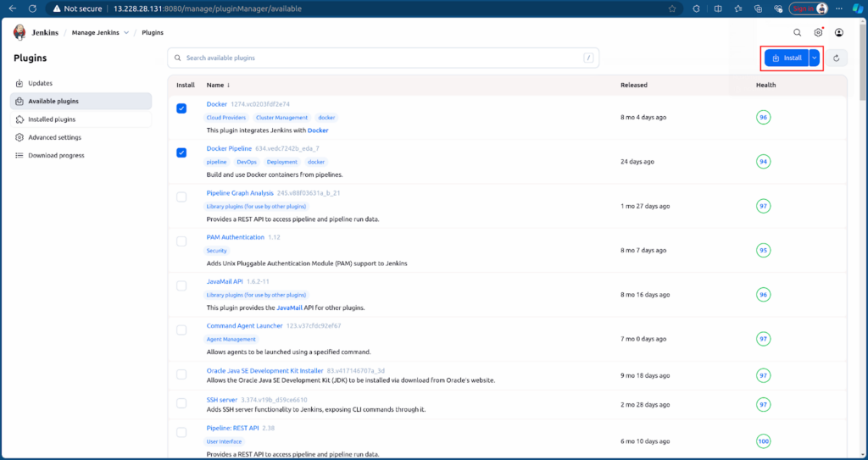Open Manage Jenkins gear icon in header

click(x=818, y=32)
